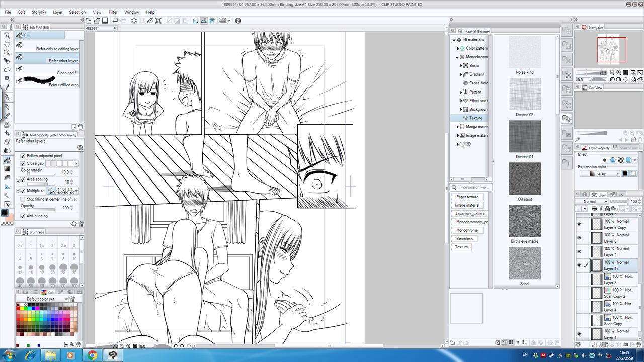Open Help via the question mark icon
This screenshot has height=362, width=644.
coord(238,21)
